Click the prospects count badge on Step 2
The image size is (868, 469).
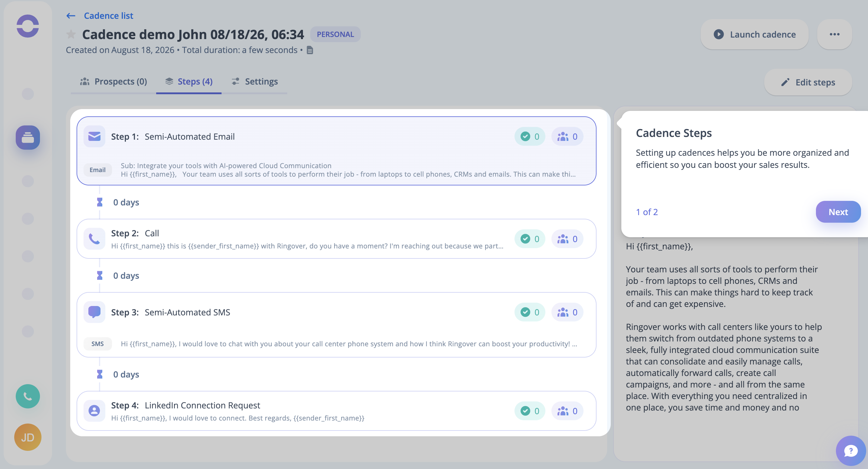(x=567, y=239)
